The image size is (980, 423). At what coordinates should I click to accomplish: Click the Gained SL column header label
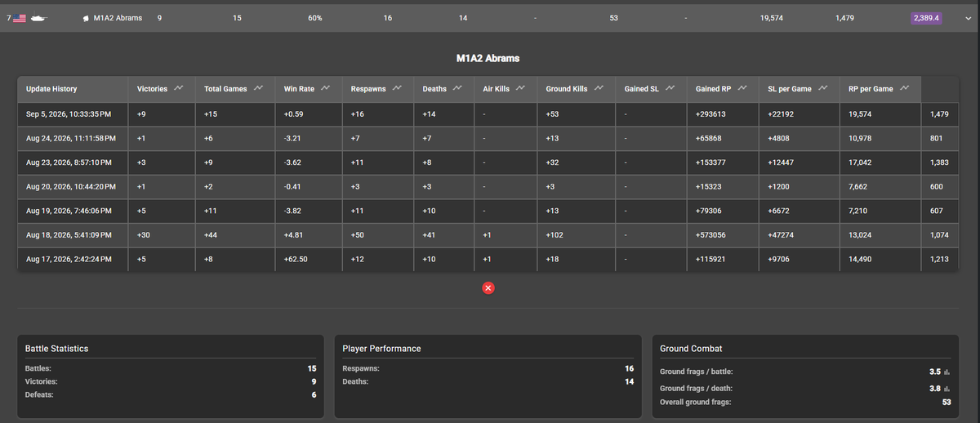click(x=642, y=88)
